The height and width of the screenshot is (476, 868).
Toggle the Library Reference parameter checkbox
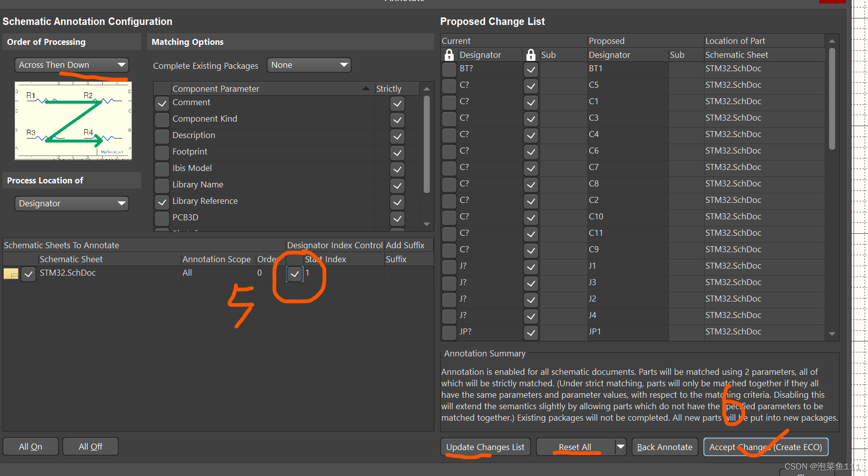pos(162,202)
